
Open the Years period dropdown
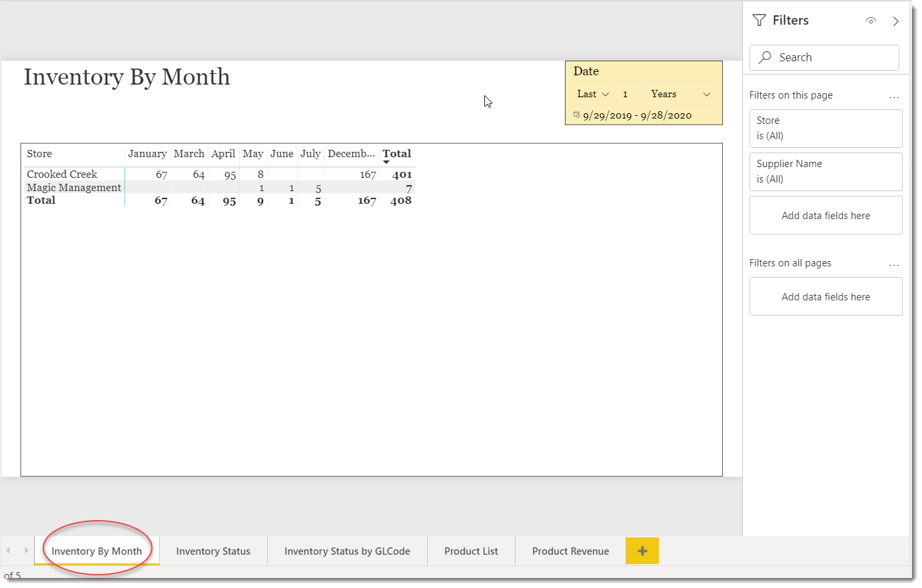(x=680, y=94)
